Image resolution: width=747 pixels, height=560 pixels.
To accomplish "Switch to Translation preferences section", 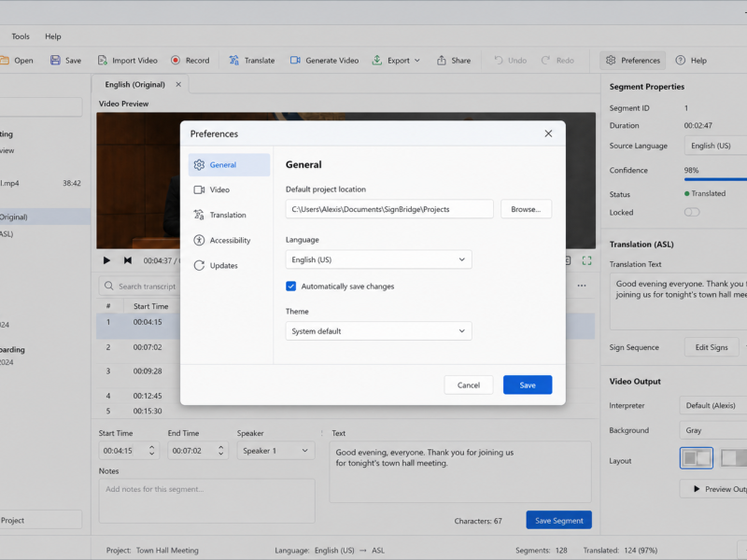I will 229,215.
